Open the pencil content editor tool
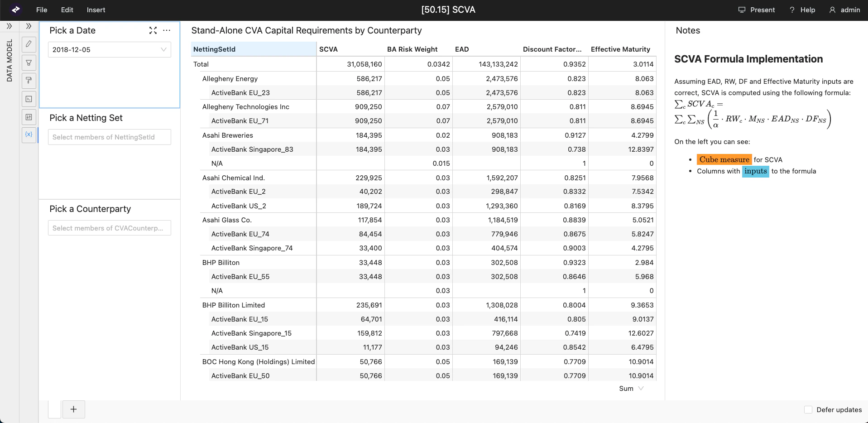This screenshot has width=868, height=423. pyautogui.click(x=29, y=44)
